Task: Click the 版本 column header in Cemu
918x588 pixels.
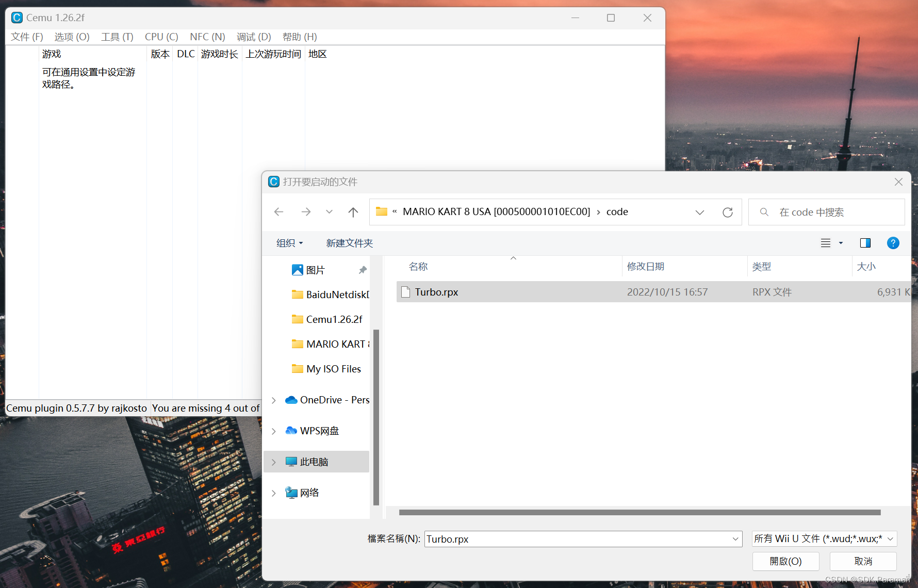Action: (x=160, y=54)
